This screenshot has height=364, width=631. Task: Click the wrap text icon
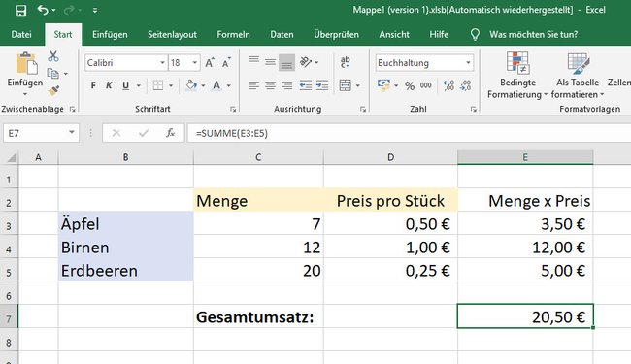(x=345, y=62)
